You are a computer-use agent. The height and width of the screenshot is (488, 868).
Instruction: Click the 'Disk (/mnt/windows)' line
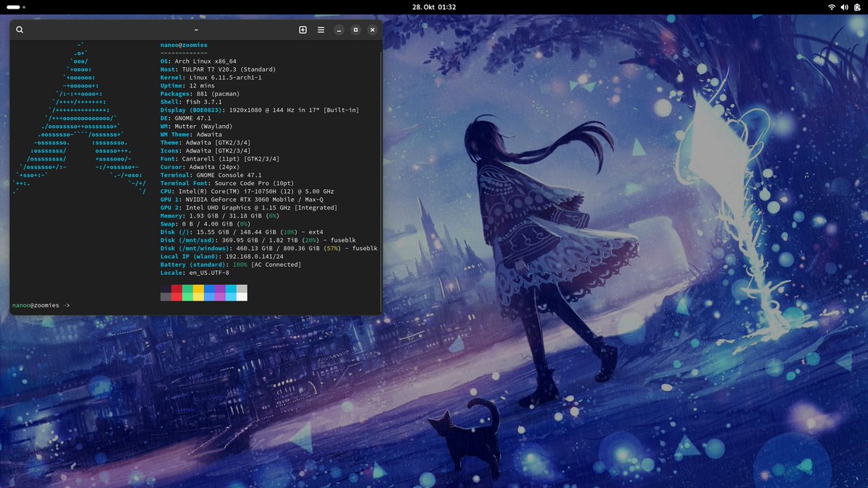[269, 248]
